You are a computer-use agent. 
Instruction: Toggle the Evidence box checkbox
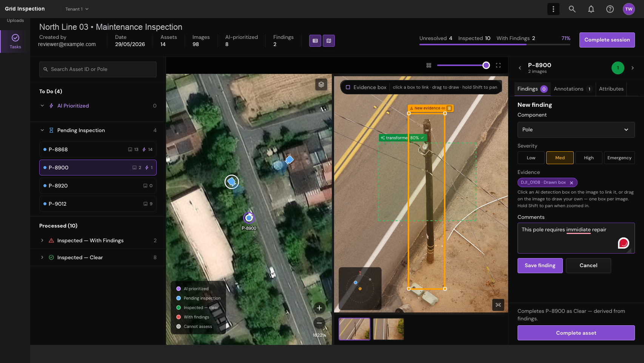pos(348,87)
